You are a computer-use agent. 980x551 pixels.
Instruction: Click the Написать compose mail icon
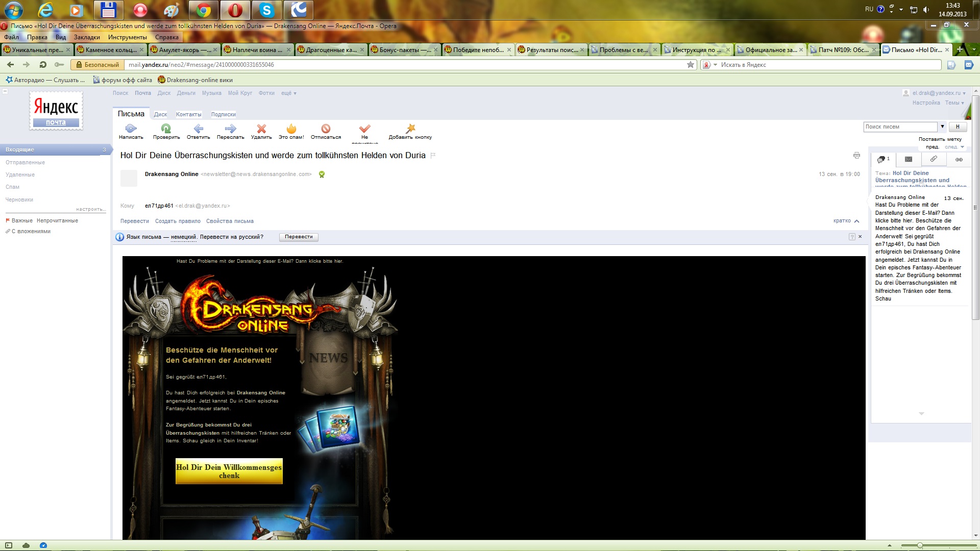pos(131,129)
